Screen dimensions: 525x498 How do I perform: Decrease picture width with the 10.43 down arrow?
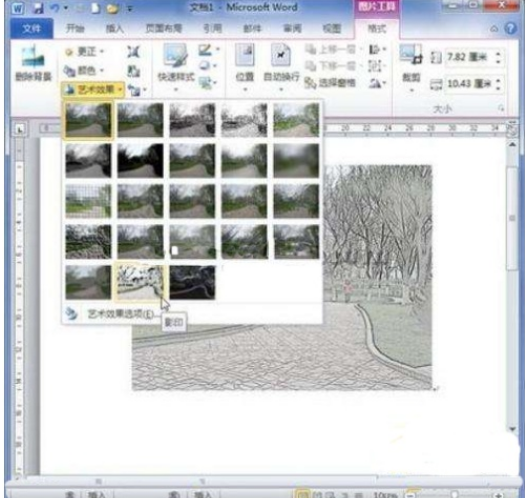[x=498, y=88]
